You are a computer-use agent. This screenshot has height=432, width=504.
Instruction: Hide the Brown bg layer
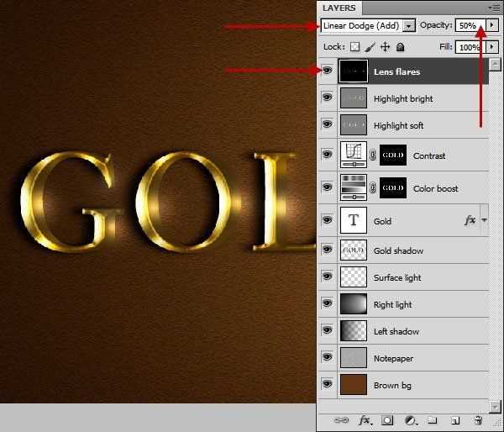tap(328, 384)
